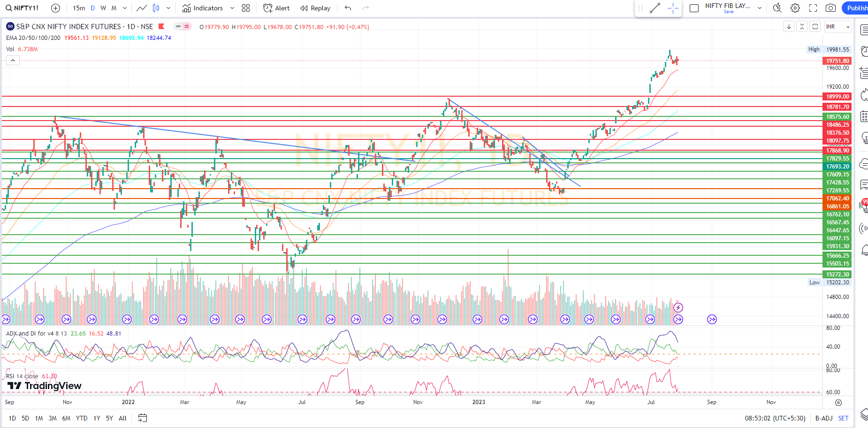Select the YTD date range
This screenshot has height=428, width=868.
[82, 418]
